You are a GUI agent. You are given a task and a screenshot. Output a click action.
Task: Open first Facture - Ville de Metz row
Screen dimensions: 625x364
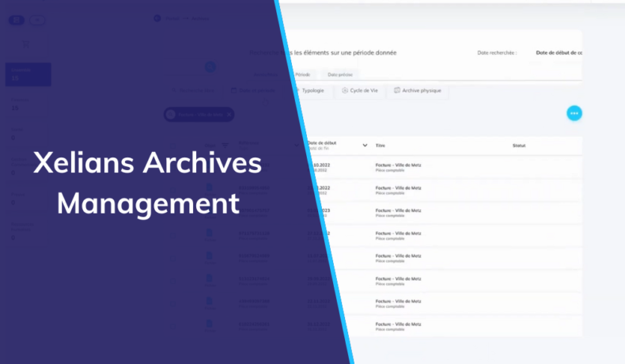tap(398, 167)
